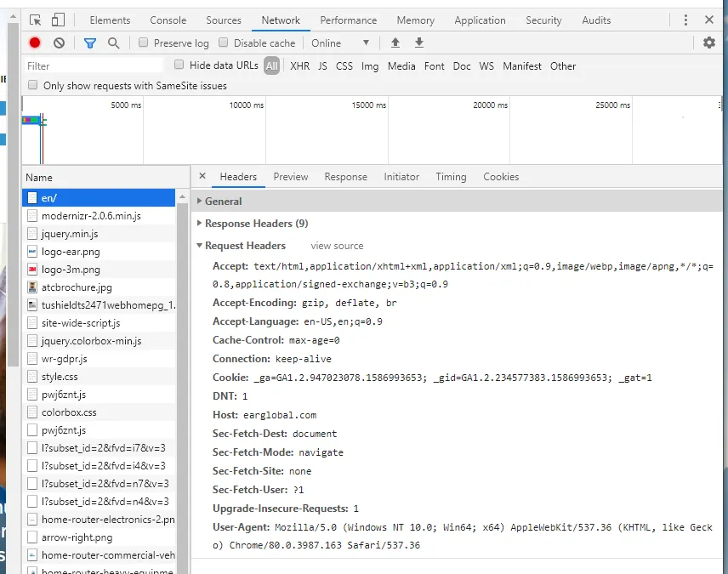Screen dimensions: 728x574
Task: Check Only show requests with SameSite issues
Action: click(x=32, y=85)
